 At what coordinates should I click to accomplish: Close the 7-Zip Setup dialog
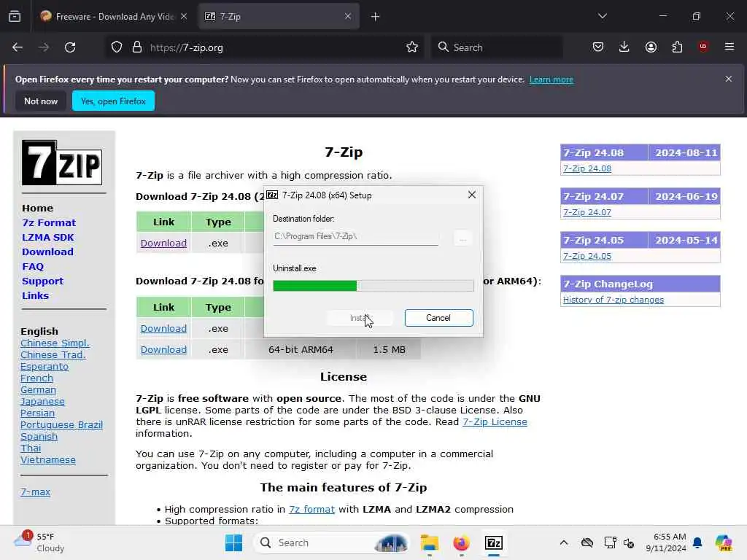[472, 195]
